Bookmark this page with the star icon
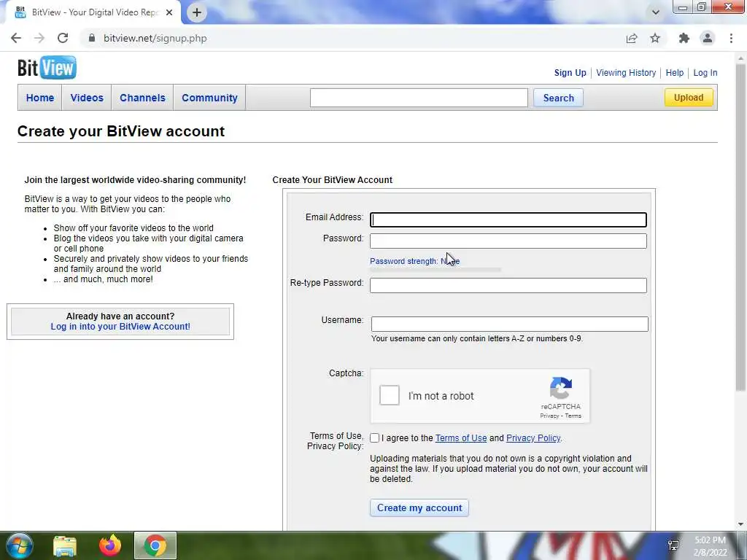 (655, 38)
